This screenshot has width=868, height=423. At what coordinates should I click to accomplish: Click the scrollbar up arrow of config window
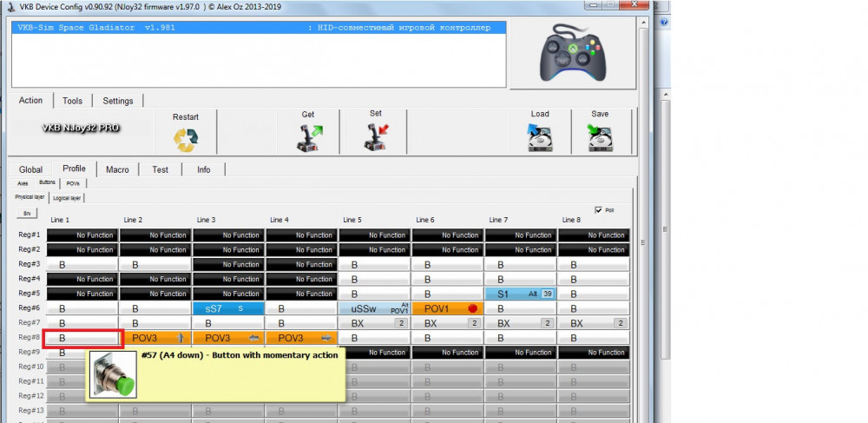[x=642, y=23]
